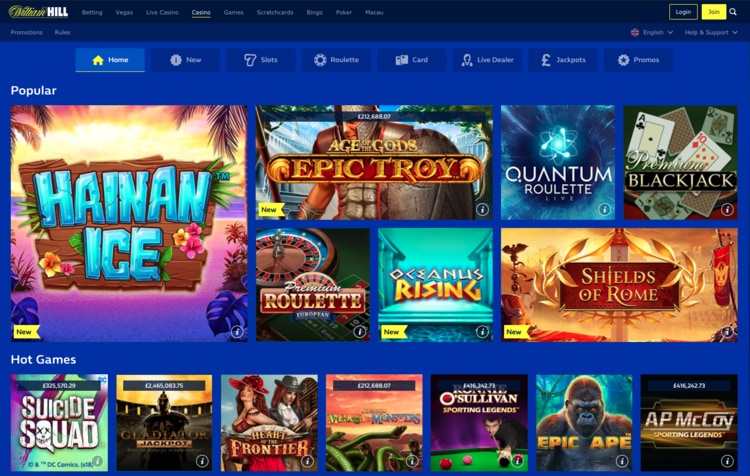This screenshot has height=476, width=750.
Task: Open the Roulette category tab
Action: pos(336,60)
